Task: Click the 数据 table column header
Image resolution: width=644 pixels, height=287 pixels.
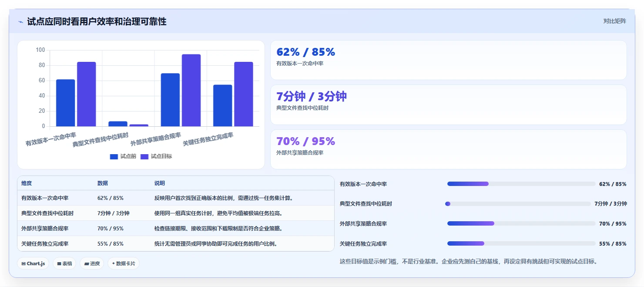Action: click(103, 183)
